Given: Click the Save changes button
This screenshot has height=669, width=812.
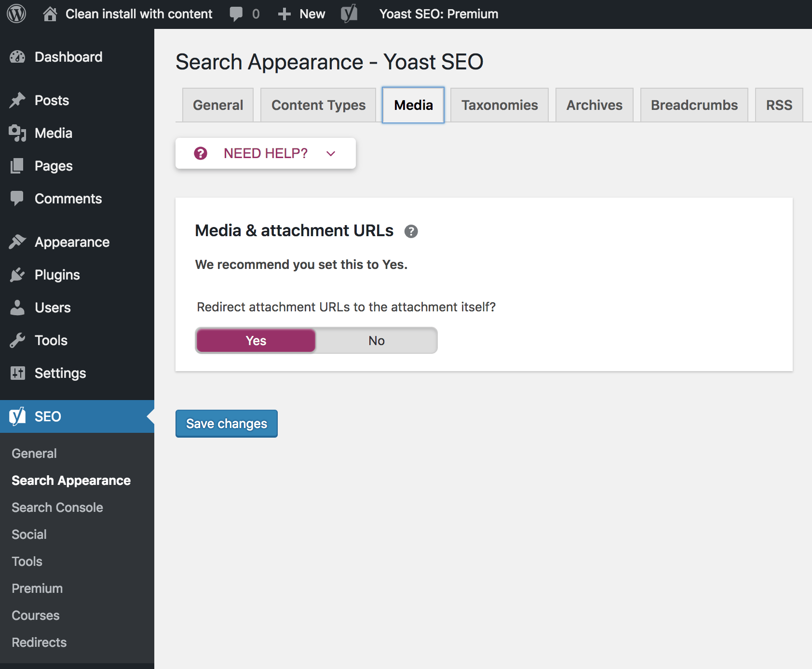Looking at the screenshot, I should (x=227, y=424).
